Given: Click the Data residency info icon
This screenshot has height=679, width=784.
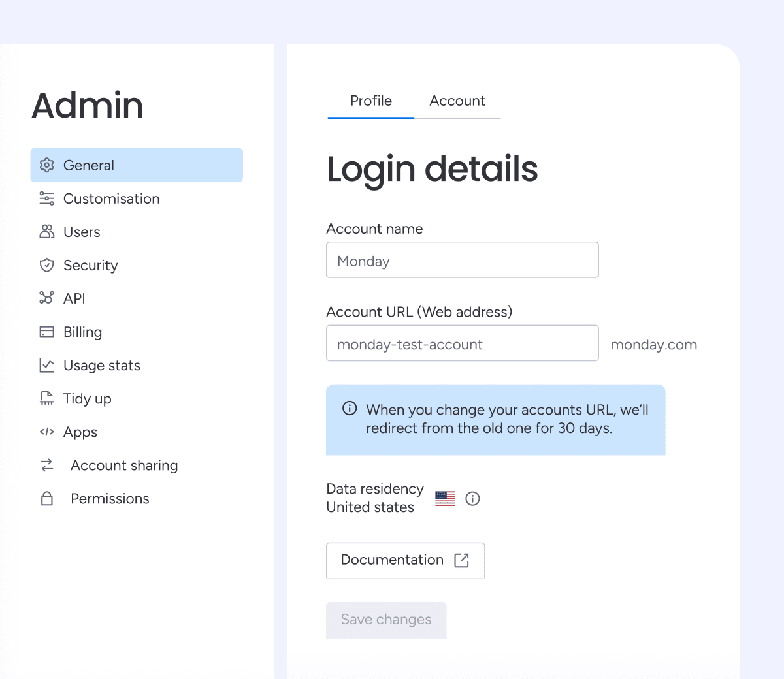Looking at the screenshot, I should coord(472,499).
